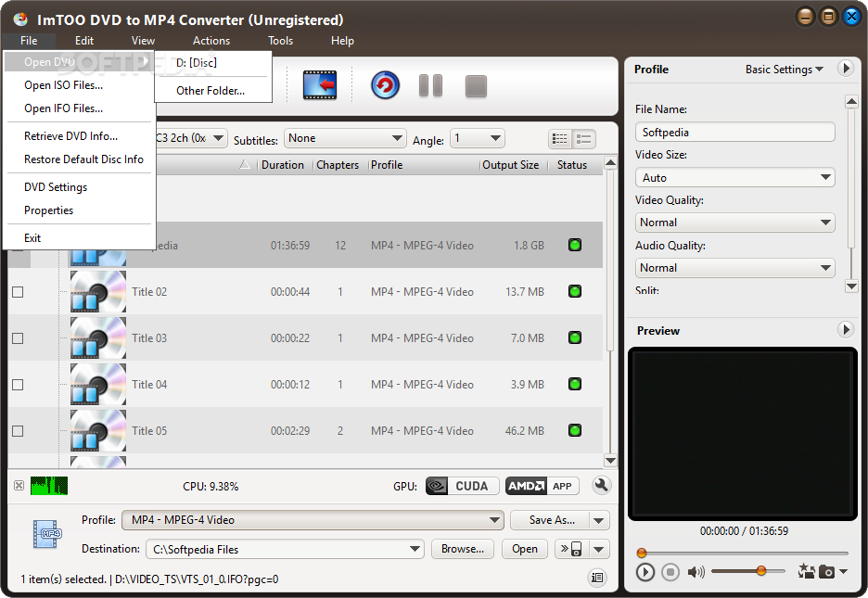Open the Subtitles dropdown
The width and height of the screenshot is (868, 598).
[344, 138]
